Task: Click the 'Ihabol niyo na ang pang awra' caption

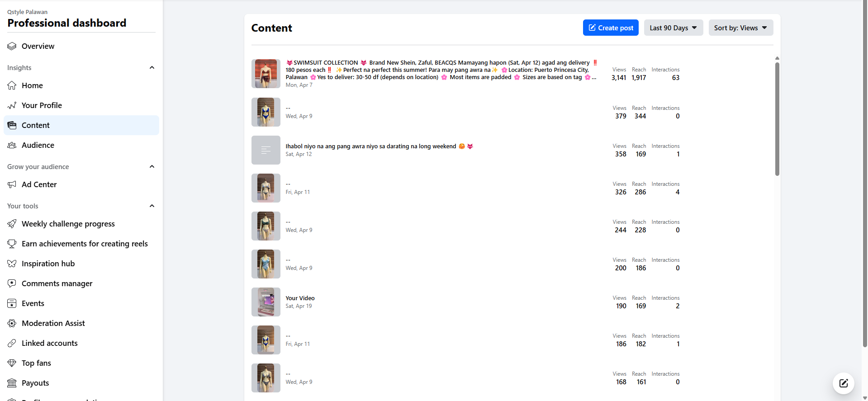Action: (379, 146)
